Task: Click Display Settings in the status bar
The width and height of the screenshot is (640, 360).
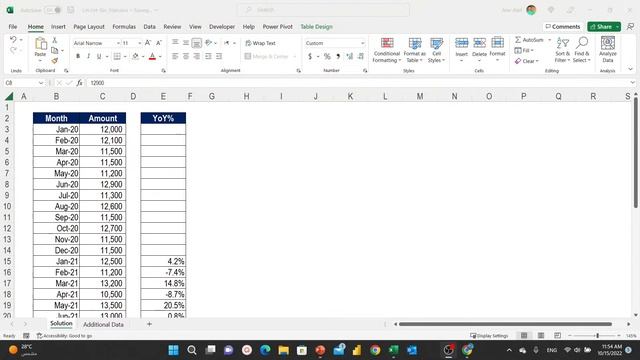Action: click(489, 336)
